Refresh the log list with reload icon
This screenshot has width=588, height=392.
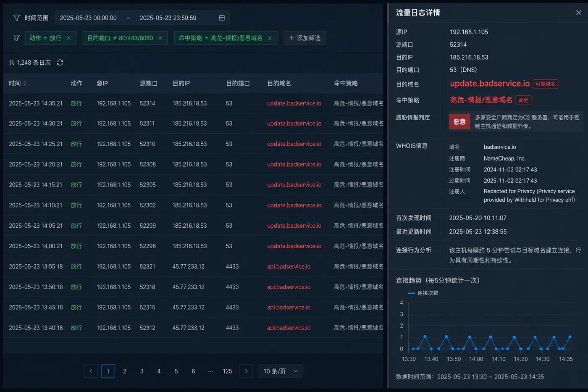tap(60, 62)
